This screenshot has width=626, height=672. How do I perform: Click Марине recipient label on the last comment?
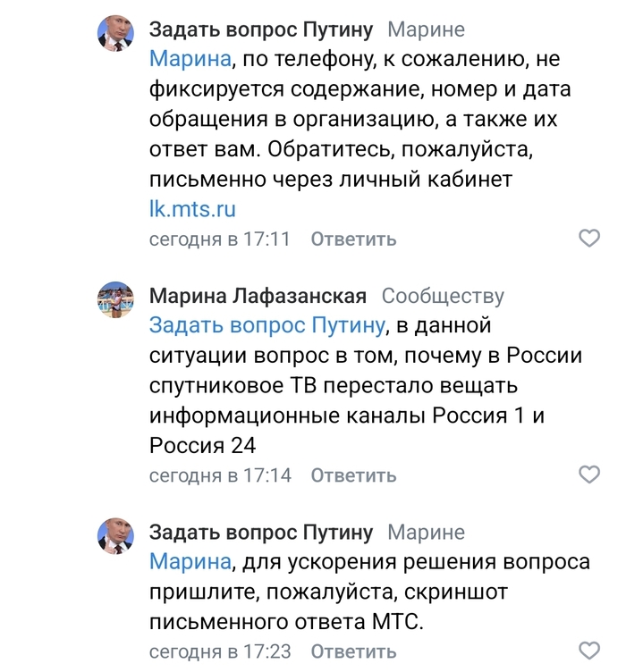tap(427, 533)
